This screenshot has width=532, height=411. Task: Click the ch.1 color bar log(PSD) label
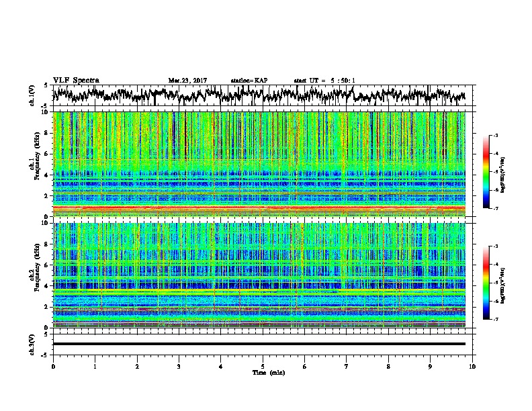503,175
